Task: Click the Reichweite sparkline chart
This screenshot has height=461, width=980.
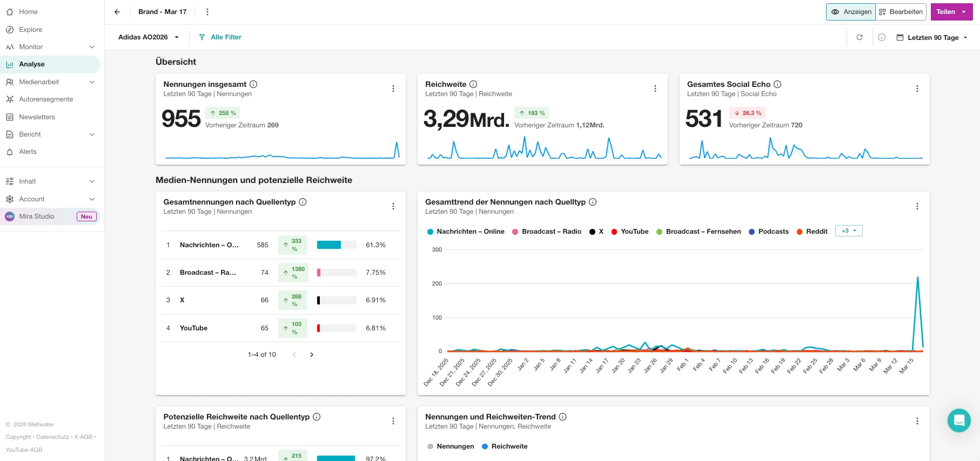Action: [544, 147]
